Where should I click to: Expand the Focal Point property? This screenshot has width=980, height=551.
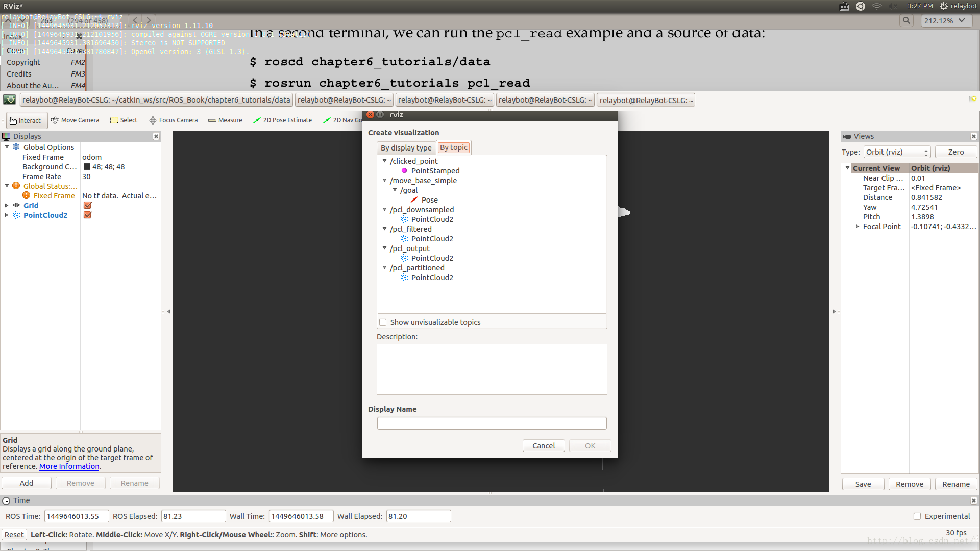(x=857, y=226)
